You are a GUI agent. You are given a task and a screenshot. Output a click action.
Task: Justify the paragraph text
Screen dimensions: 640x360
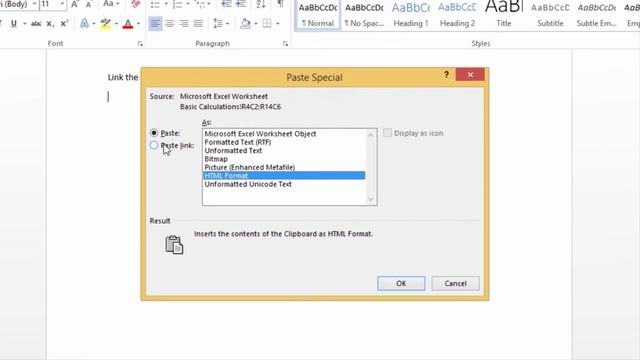point(198,24)
